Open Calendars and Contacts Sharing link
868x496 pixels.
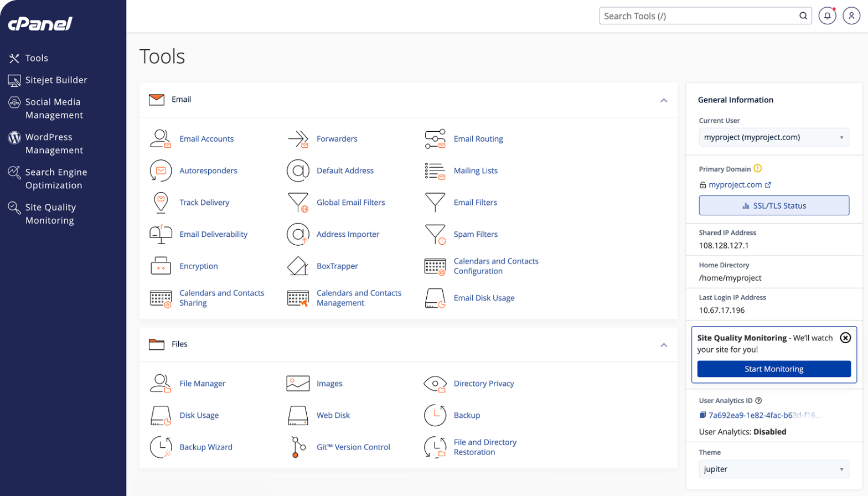[x=221, y=298]
